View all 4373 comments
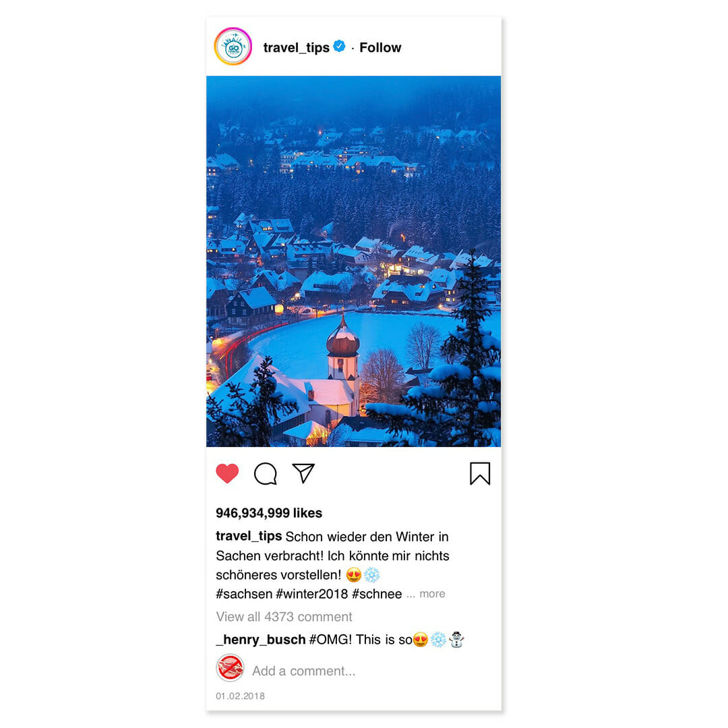Image resolution: width=728 pixels, height=728 pixels. 284,617
